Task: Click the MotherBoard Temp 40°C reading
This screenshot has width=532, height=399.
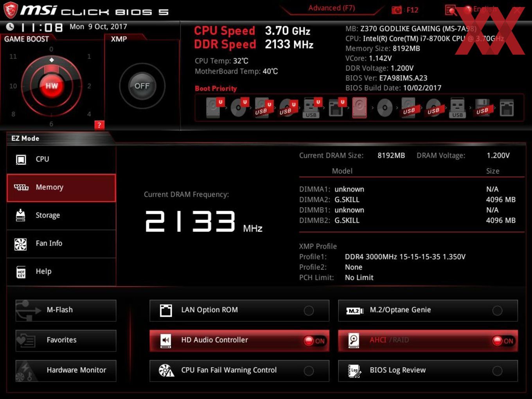Action: pos(236,71)
